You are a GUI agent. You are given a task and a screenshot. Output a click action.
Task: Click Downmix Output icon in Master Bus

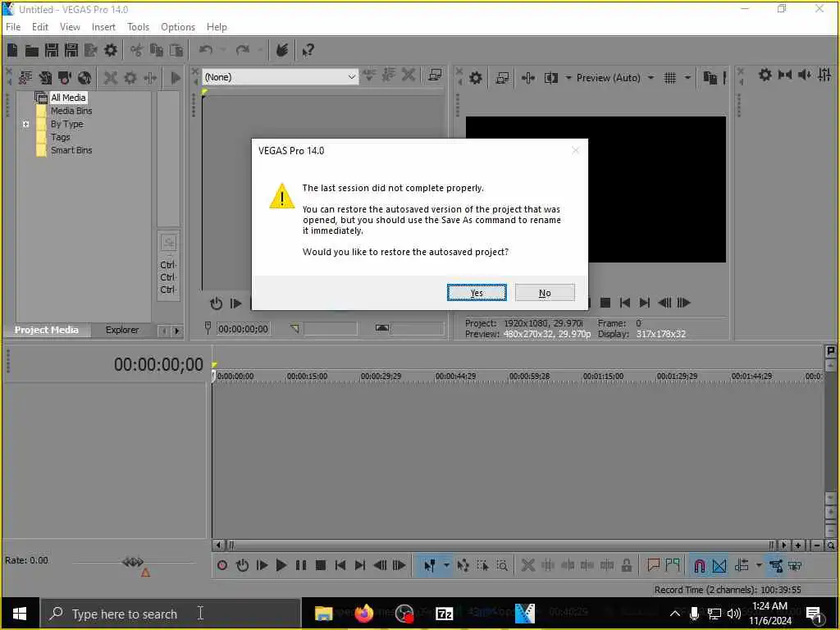[785, 75]
